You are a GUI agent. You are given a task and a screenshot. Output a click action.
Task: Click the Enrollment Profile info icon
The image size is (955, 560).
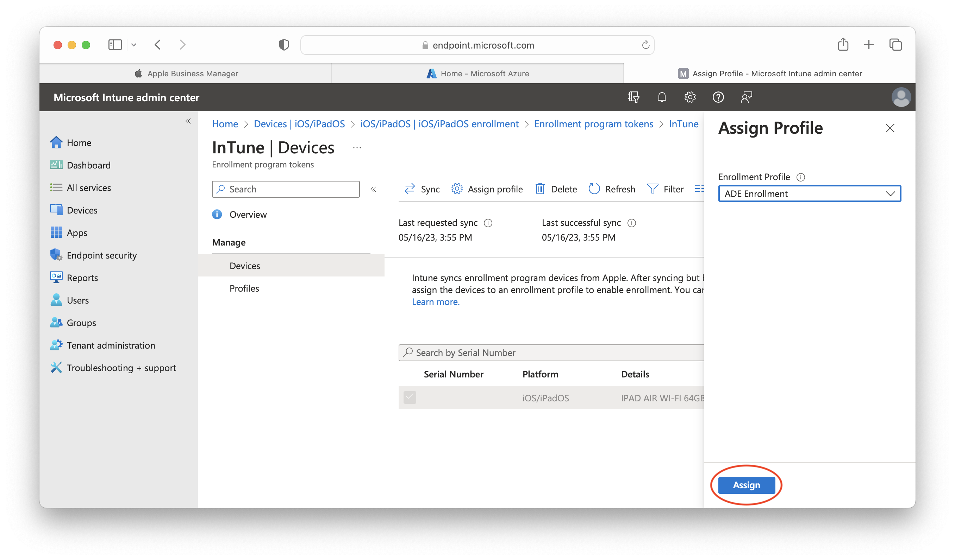point(801,177)
